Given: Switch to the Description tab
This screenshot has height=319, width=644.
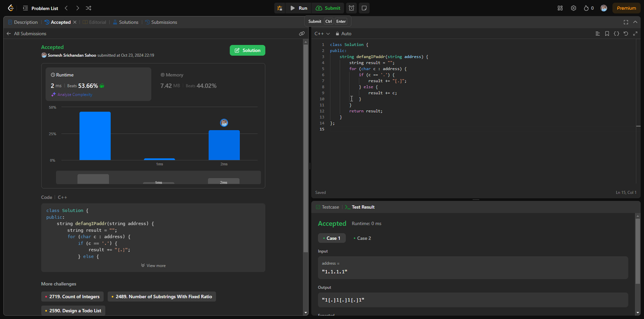Looking at the screenshot, I should [x=23, y=22].
